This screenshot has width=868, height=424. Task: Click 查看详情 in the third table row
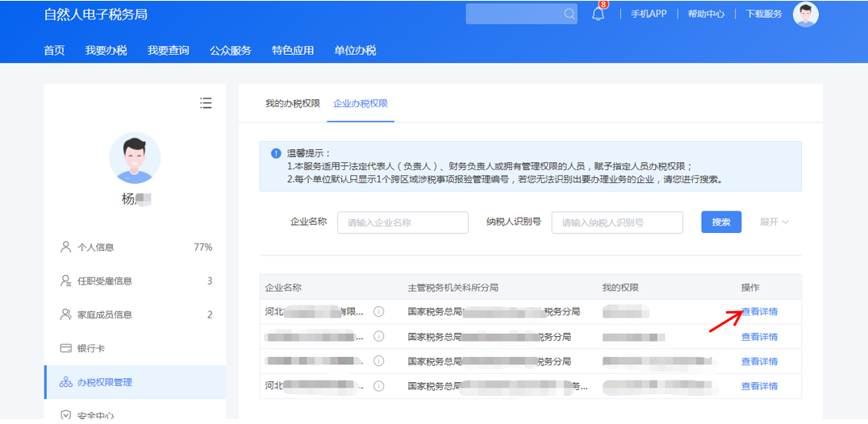(x=760, y=362)
